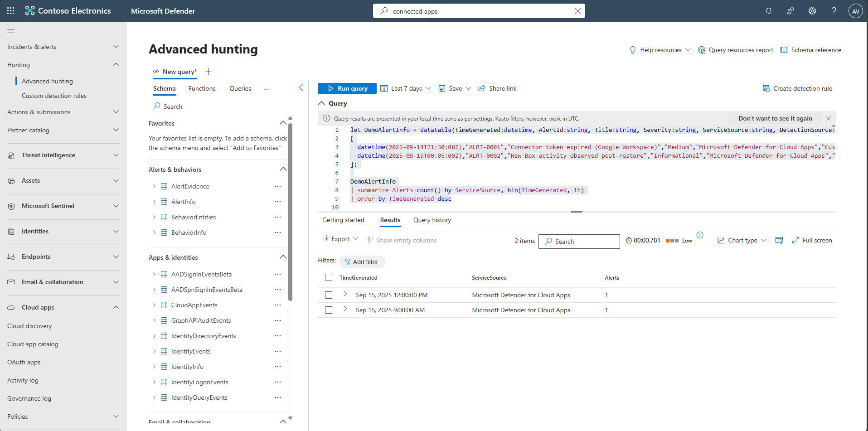
Task: Collapse the Favorites section
Action: pyautogui.click(x=283, y=123)
